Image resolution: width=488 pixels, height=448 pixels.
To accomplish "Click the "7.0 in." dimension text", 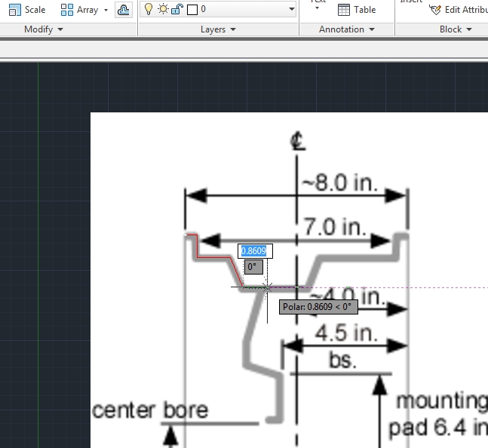I will (x=335, y=226).
